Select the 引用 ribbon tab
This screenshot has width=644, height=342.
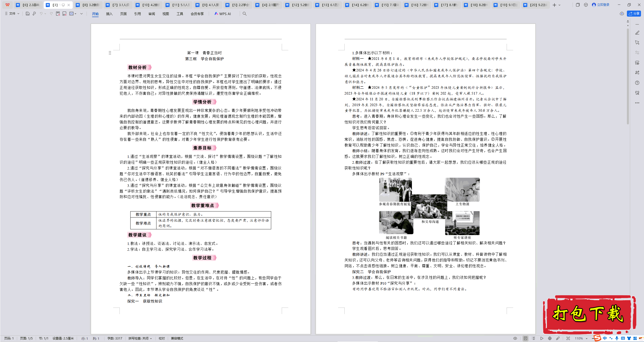point(137,14)
